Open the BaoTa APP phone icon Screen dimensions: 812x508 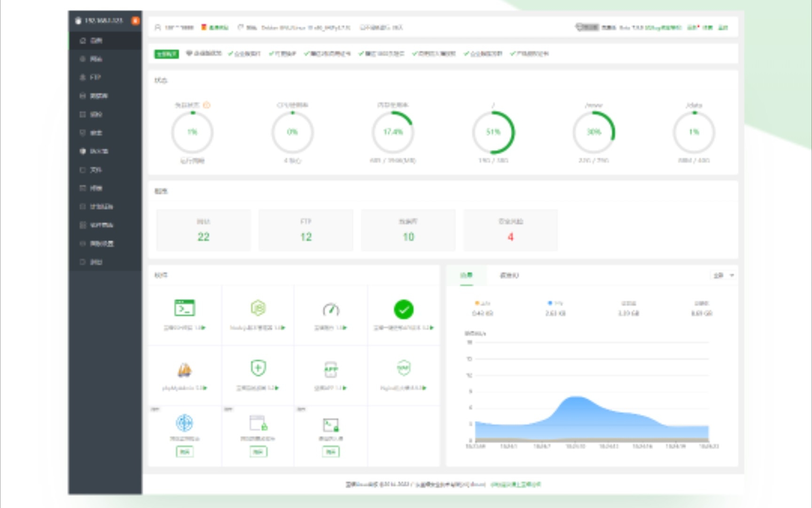pyautogui.click(x=331, y=369)
